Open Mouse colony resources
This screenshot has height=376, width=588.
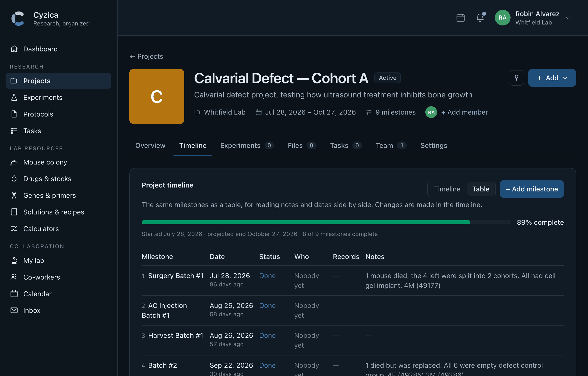[58, 162]
